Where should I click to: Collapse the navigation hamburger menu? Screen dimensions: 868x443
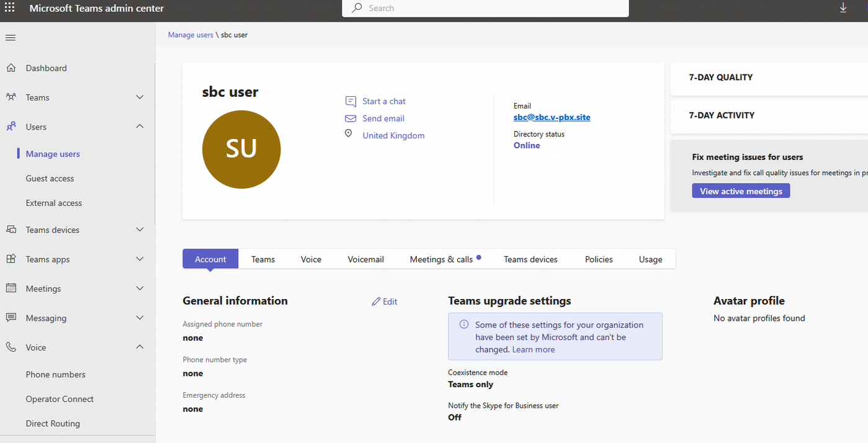click(10, 38)
